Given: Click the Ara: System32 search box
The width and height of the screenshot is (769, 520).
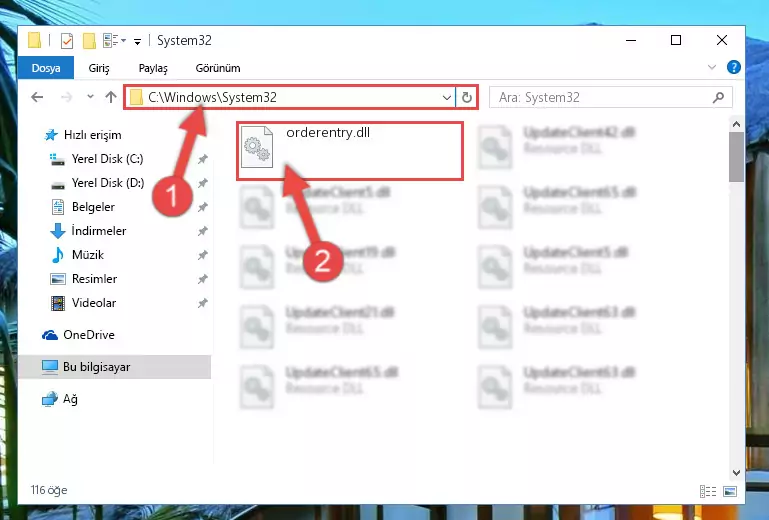Looking at the screenshot, I should [x=611, y=97].
